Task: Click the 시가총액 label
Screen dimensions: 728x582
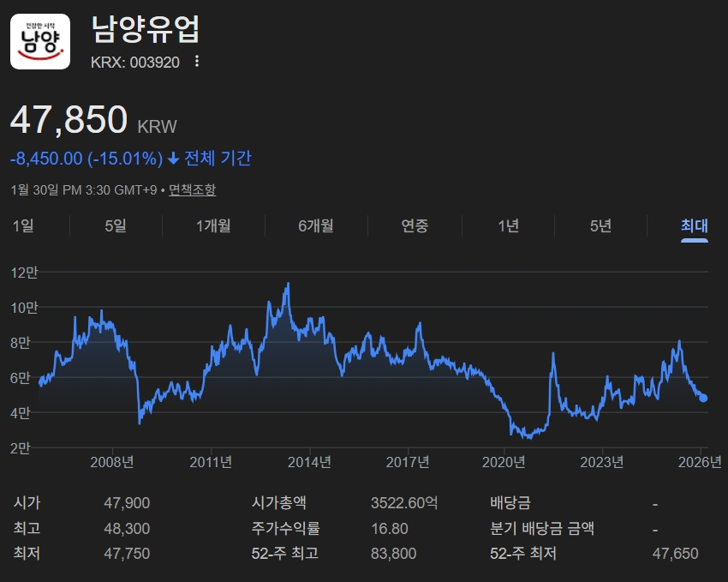Action: click(279, 502)
